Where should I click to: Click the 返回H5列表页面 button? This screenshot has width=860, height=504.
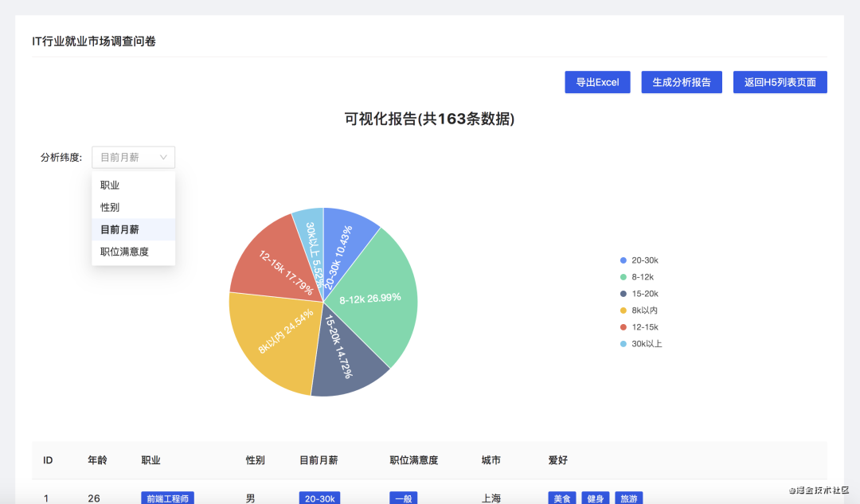pos(780,82)
